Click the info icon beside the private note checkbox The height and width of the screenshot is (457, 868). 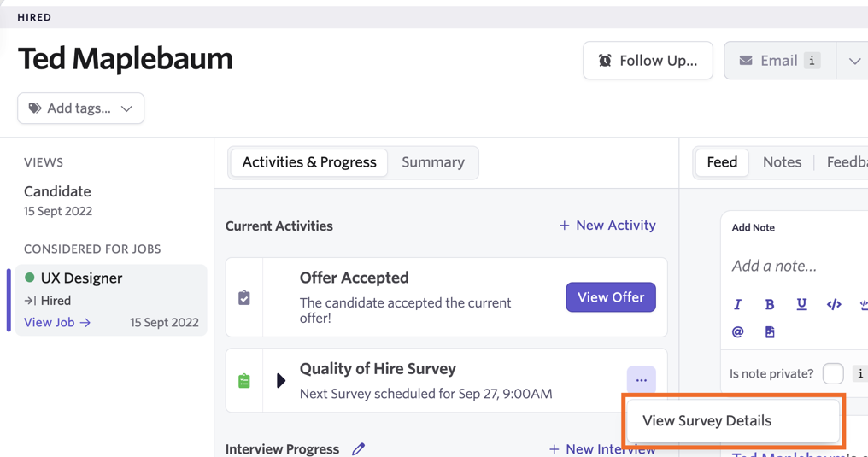click(x=860, y=373)
